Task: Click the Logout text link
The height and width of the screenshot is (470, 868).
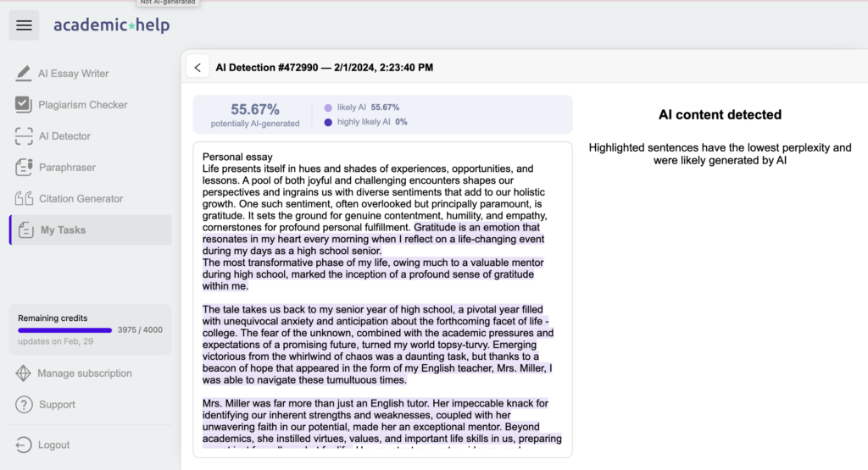Action: [54, 445]
